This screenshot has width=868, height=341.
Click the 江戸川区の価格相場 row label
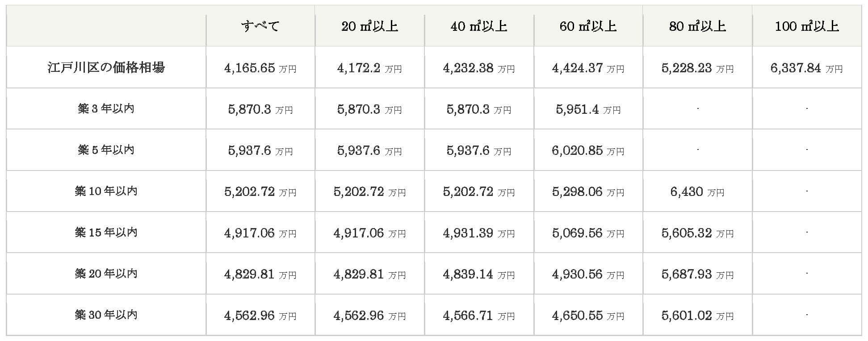[106, 67]
